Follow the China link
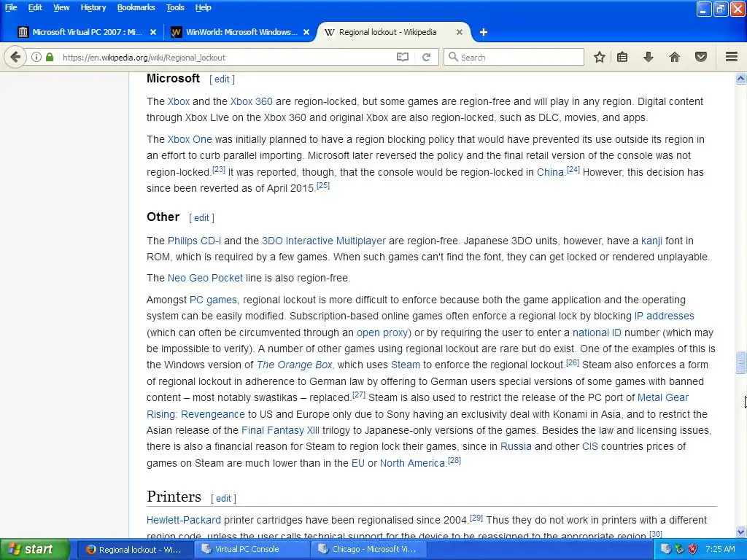This screenshot has width=747, height=560. (x=550, y=172)
